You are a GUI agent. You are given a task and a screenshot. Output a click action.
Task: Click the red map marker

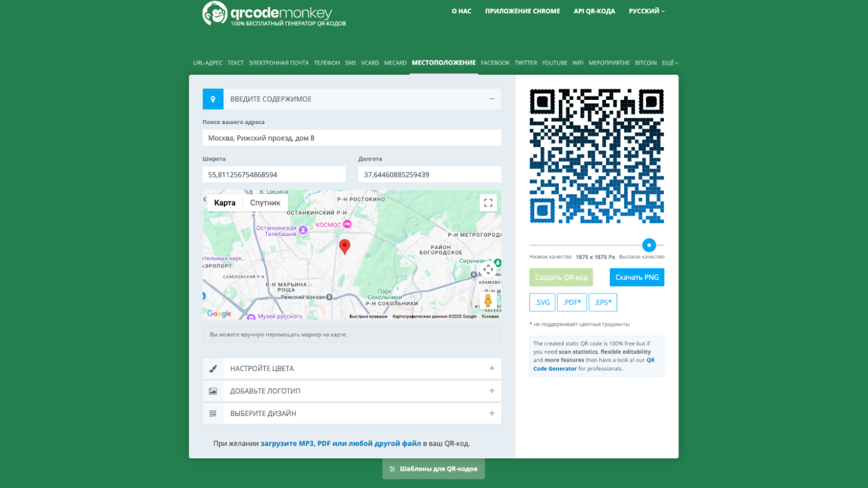coord(345,247)
